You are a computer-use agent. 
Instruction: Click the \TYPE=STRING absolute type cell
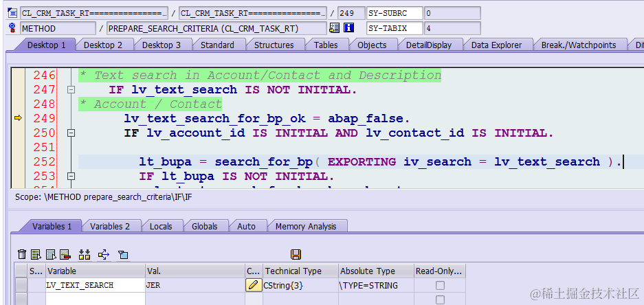pyautogui.click(x=376, y=285)
